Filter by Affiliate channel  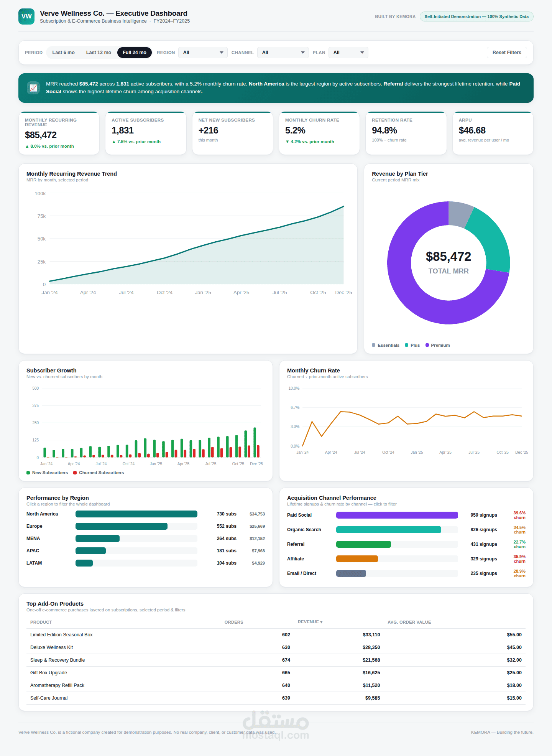(406, 559)
